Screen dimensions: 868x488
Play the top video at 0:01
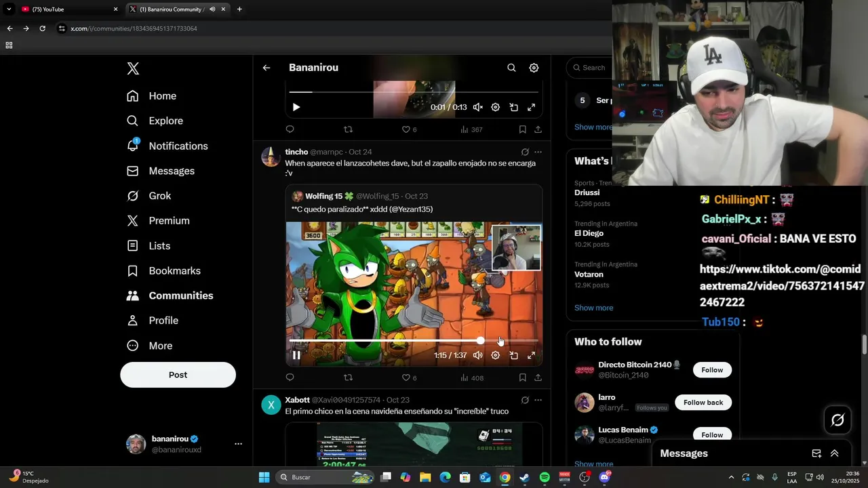point(296,107)
